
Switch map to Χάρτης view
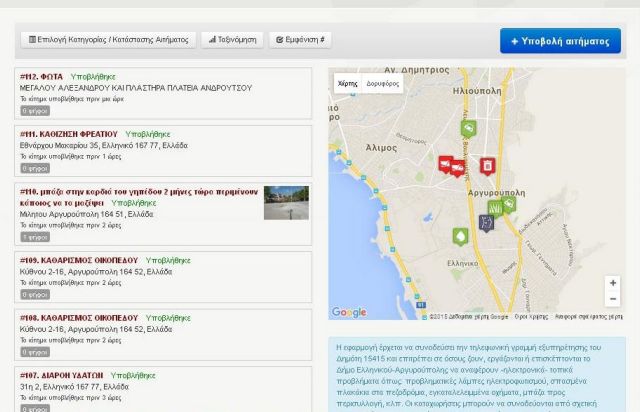[347, 84]
